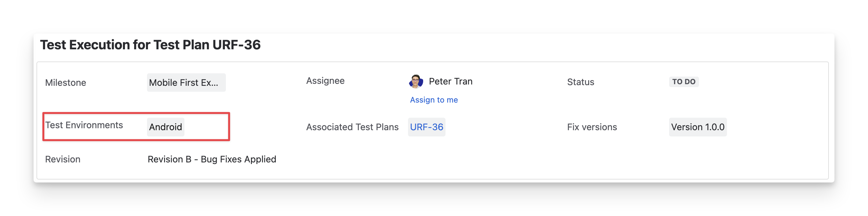Click the Milestone field label
This screenshot has width=868, height=216.
[x=66, y=83]
